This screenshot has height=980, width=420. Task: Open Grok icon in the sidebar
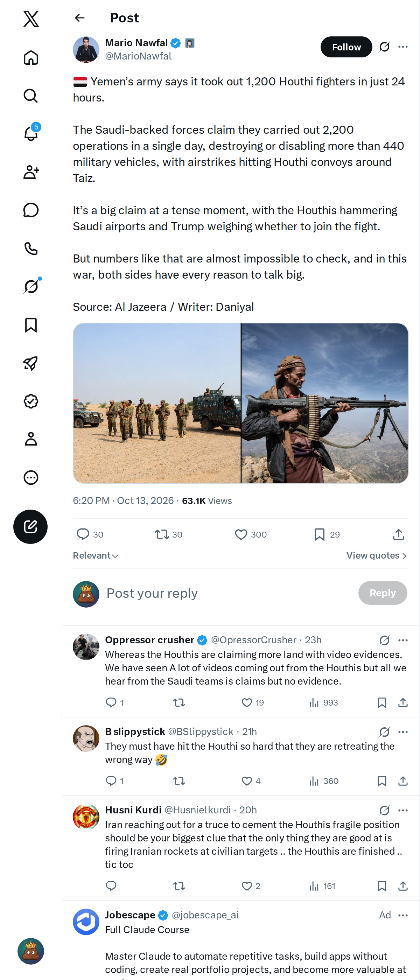(31, 286)
